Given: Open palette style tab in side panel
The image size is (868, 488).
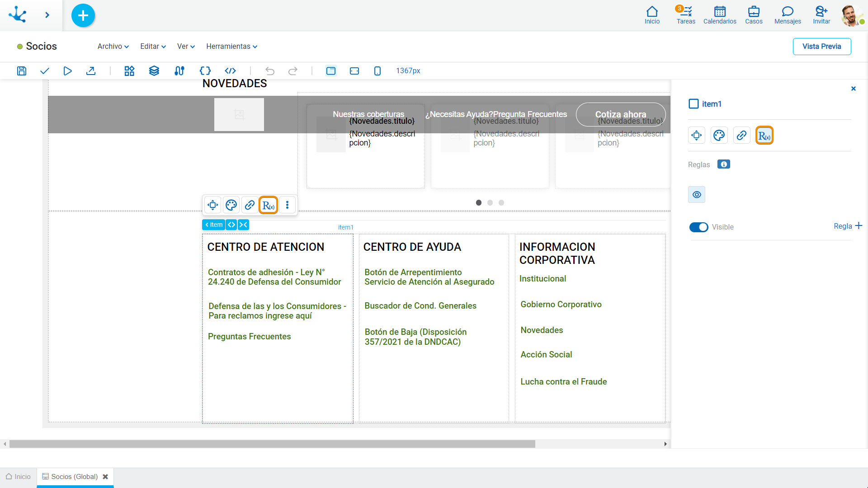Looking at the screenshot, I should click(x=719, y=135).
